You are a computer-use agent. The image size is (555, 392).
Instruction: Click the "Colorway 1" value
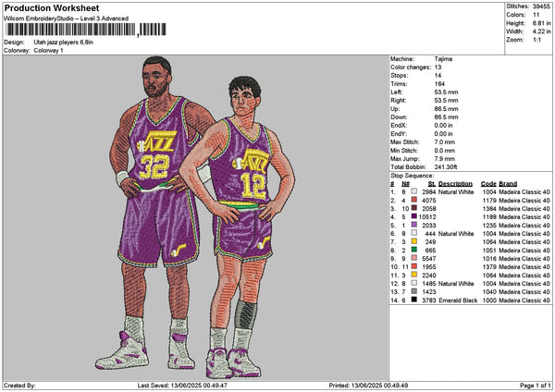pyautogui.click(x=48, y=51)
